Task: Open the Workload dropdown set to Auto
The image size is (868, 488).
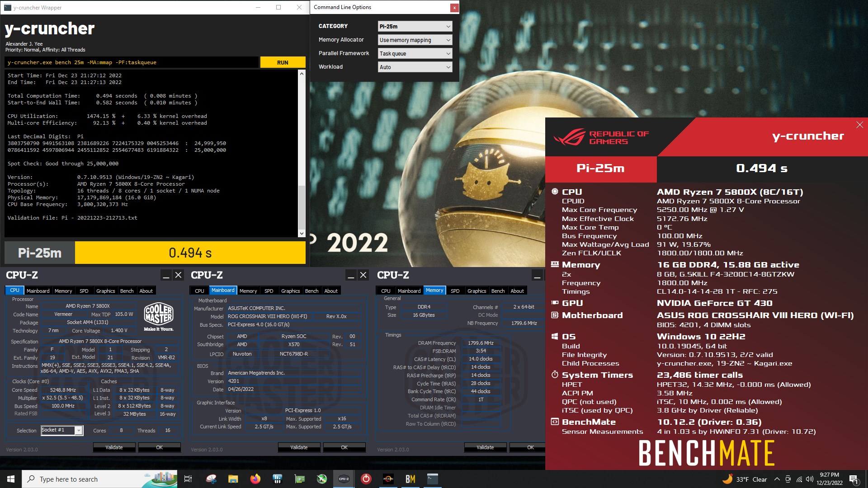Action: coord(415,67)
